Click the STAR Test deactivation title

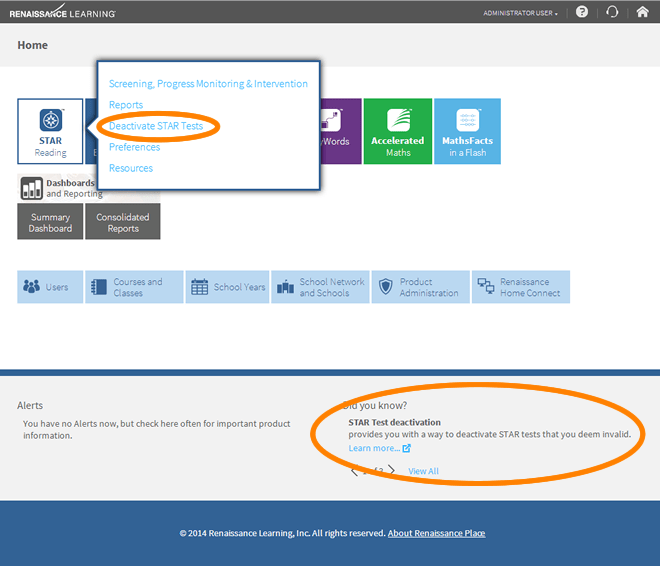coord(394,422)
